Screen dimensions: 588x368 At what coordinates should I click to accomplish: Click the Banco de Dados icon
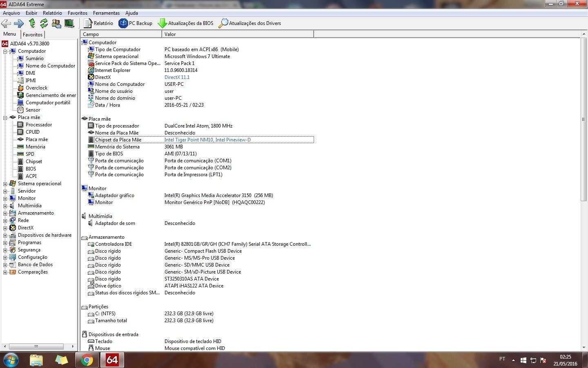click(13, 265)
